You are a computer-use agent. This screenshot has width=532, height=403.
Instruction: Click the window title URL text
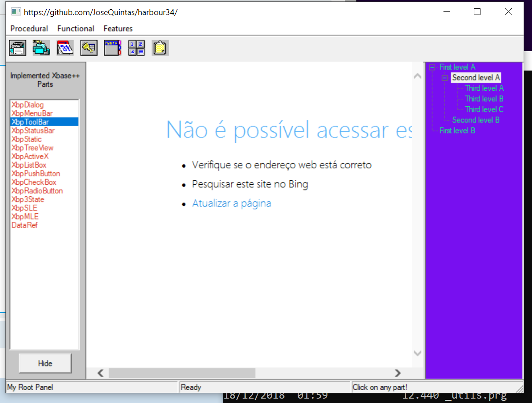click(100, 12)
